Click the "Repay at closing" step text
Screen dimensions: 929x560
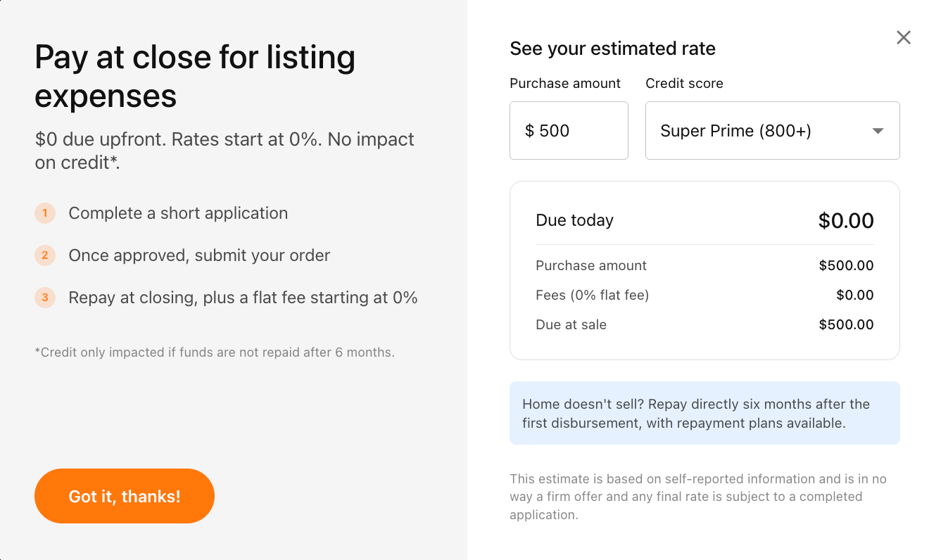(x=243, y=298)
